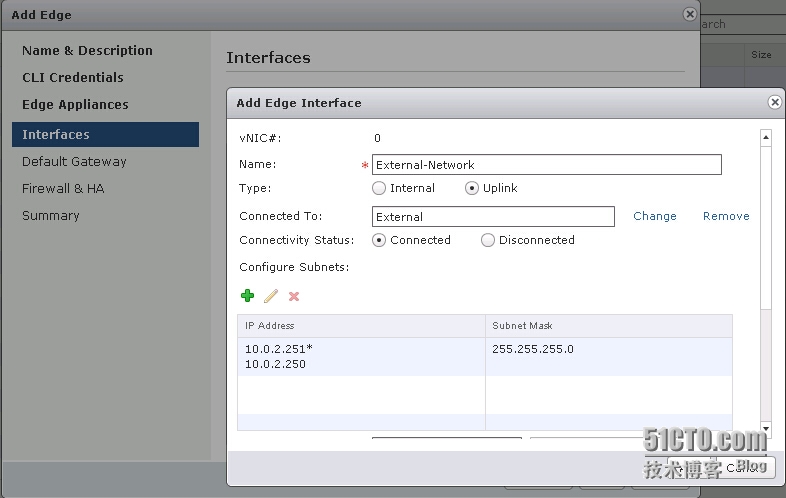Close the Add Edge Interface dialog
This screenshot has width=786, height=498.
[774, 102]
